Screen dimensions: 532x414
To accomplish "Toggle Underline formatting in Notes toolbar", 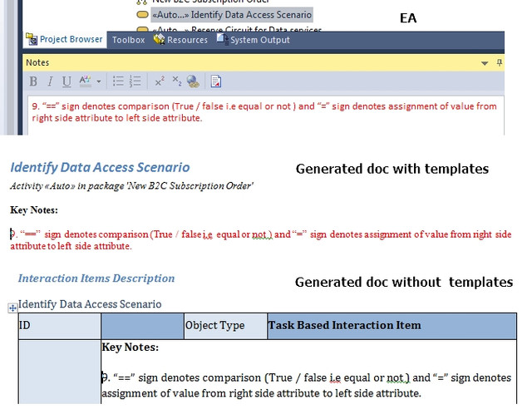I will coord(66,81).
